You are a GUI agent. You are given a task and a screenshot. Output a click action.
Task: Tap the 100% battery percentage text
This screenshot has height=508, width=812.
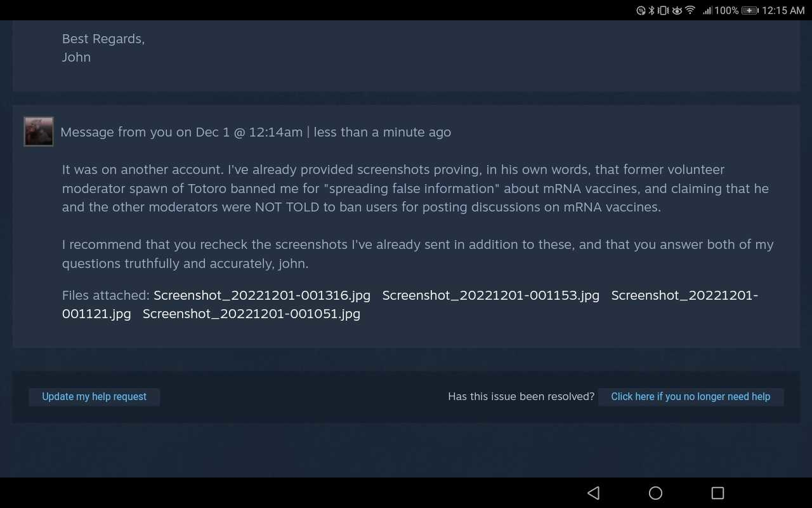[726, 11]
